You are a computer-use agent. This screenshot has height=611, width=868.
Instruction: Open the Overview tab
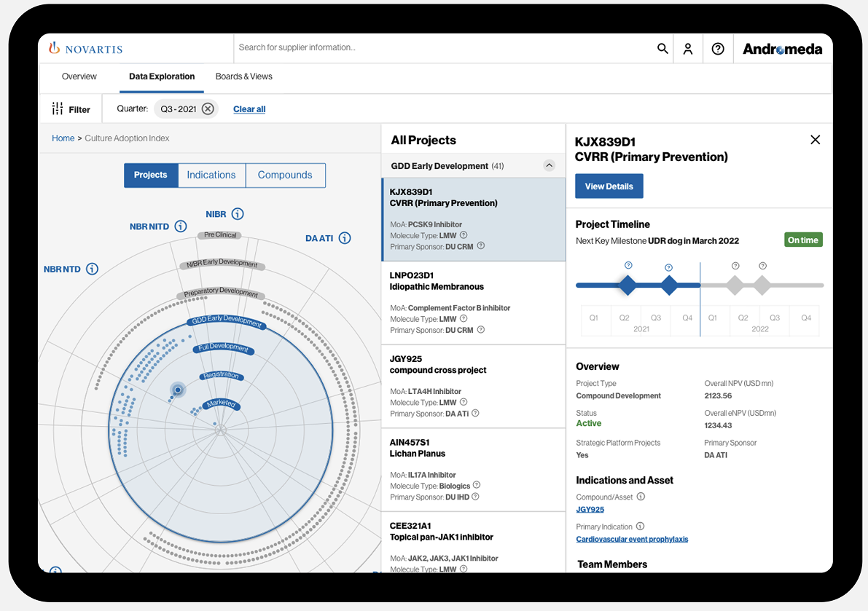[79, 76]
